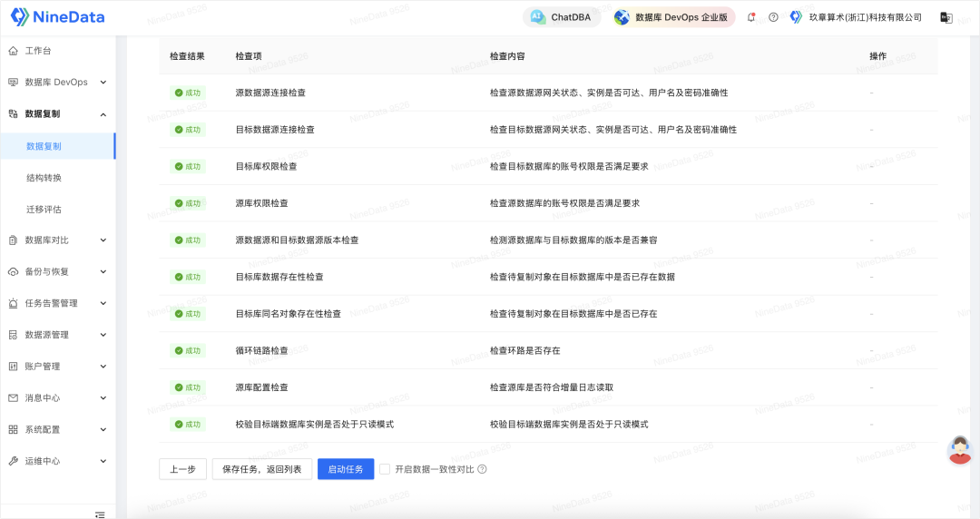Click help icon beside 开启数据一致性对比
Screen dimensions: 980x519
point(483,469)
